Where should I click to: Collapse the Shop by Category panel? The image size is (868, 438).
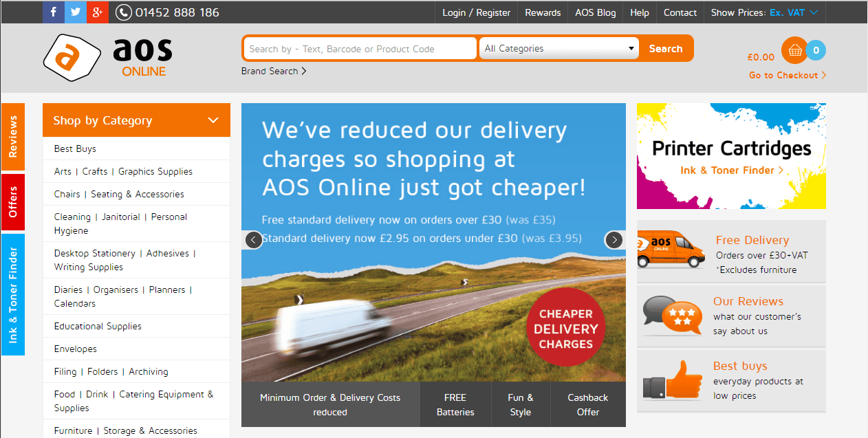[136, 120]
